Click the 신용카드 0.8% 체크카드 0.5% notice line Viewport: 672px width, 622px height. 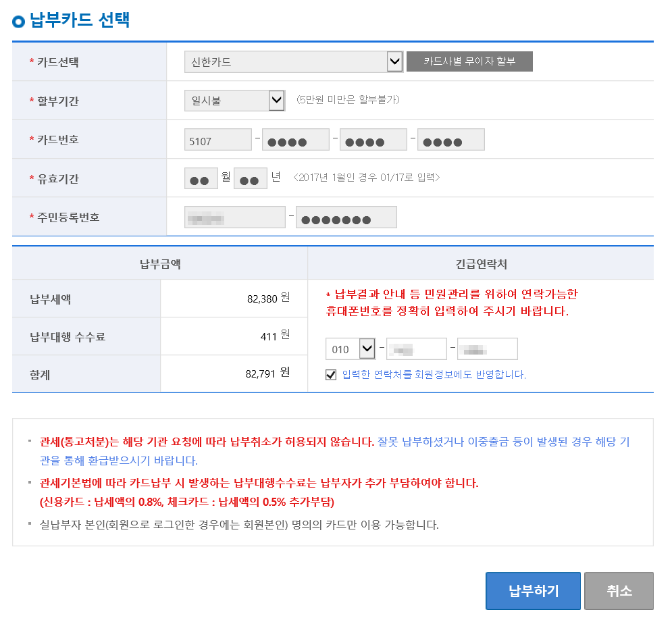187,502
